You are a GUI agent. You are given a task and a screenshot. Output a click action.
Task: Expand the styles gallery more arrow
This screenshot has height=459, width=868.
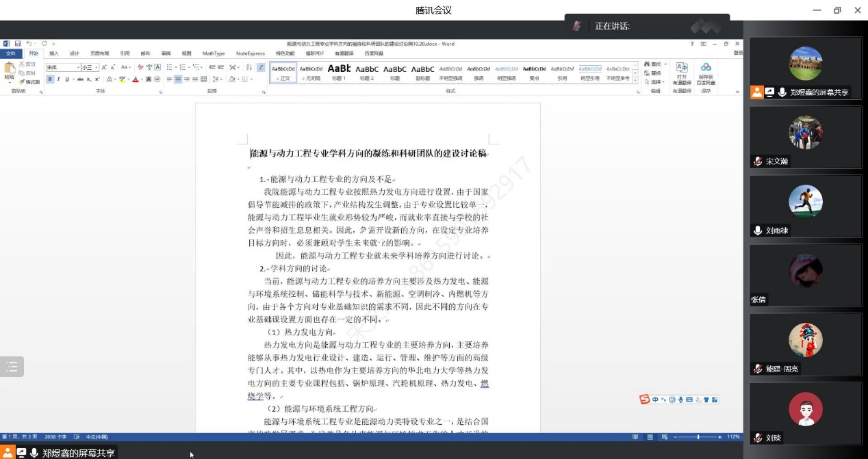635,79
